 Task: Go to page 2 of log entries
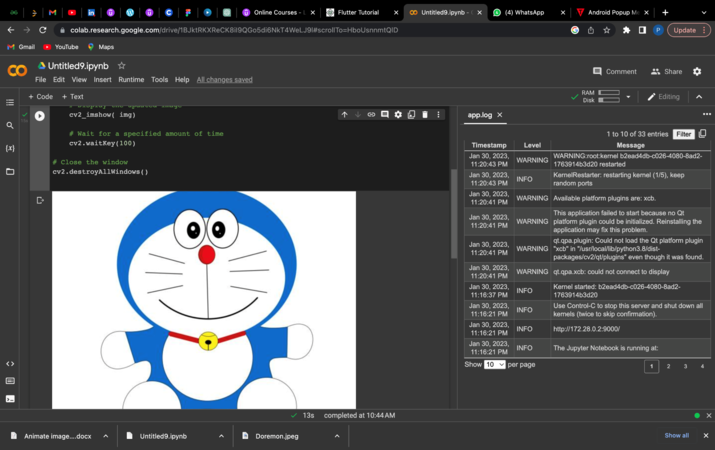point(669,366)
